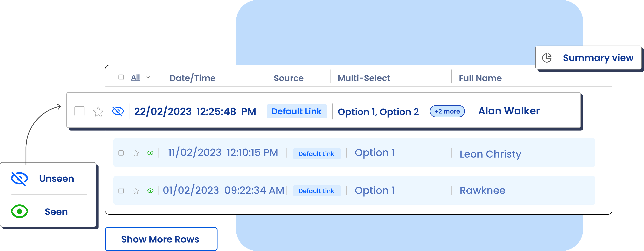
Task: Click the green Seen eye icon in legend
Action: [19, 211]
